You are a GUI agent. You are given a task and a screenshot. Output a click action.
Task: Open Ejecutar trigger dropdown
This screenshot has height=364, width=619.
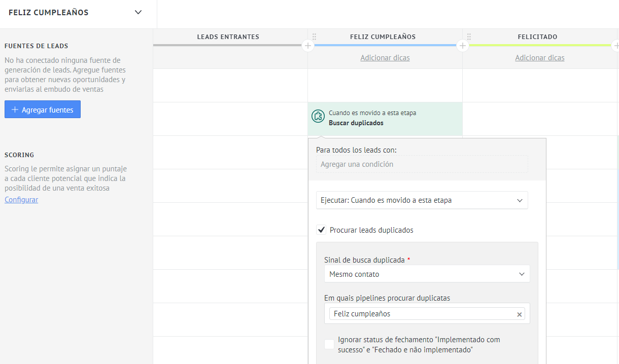[422, 200]
